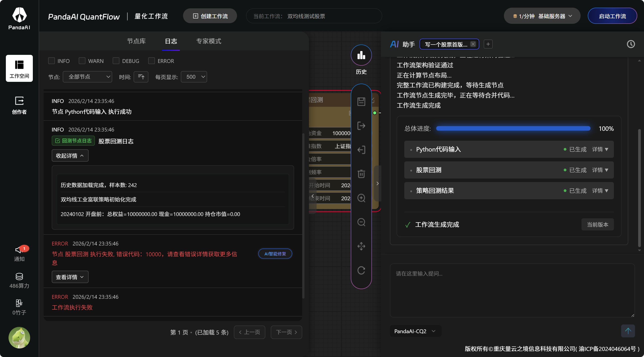The width and height of the screenshot is (644, 357).
Task: Expand 详情 for 股票回测 row
Action: (600, 170)
